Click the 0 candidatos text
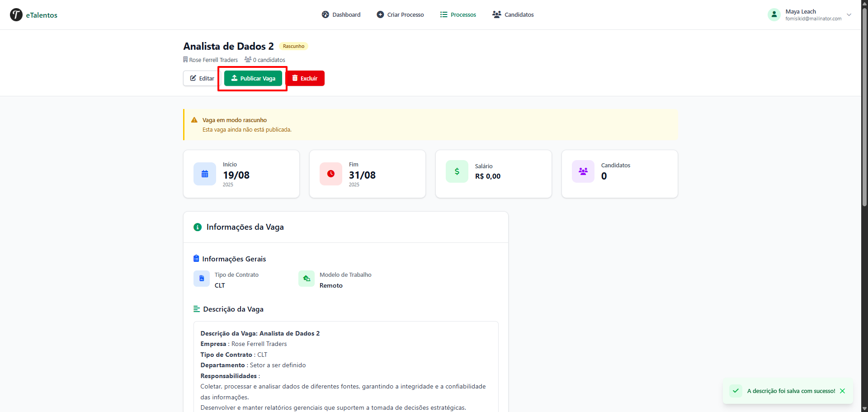This screenshot has height=412, width=868. [x=269, y=60]
